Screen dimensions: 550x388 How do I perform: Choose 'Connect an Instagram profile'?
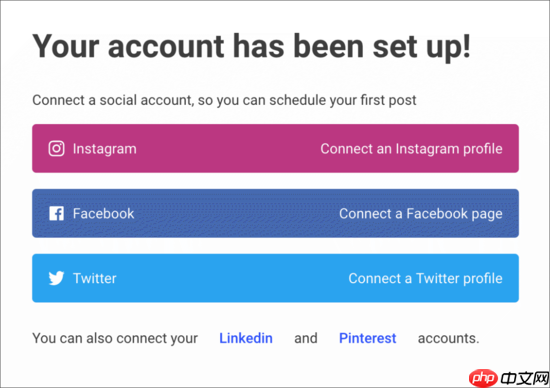411,149
